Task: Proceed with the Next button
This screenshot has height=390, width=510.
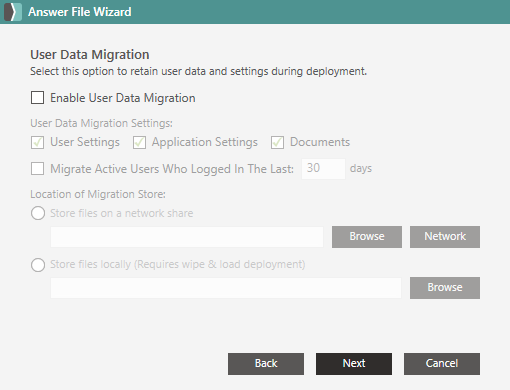Action: (354, 364)
